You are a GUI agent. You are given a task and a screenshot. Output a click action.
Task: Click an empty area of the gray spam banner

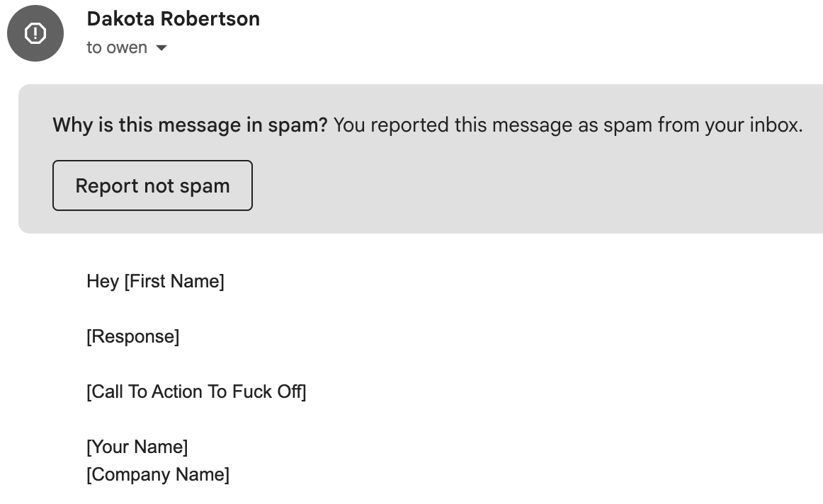[525, 189]
